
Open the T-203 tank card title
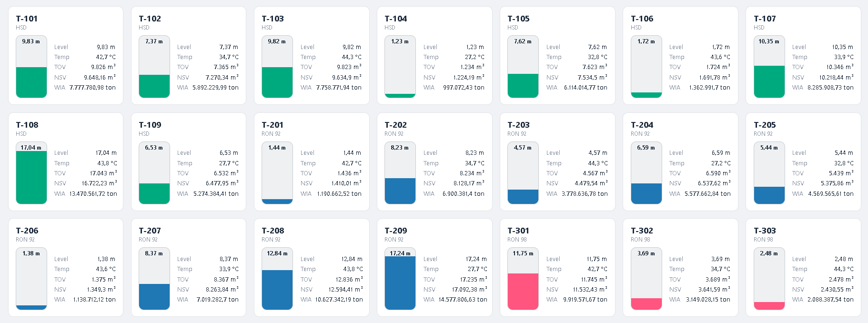coord(519,125)
